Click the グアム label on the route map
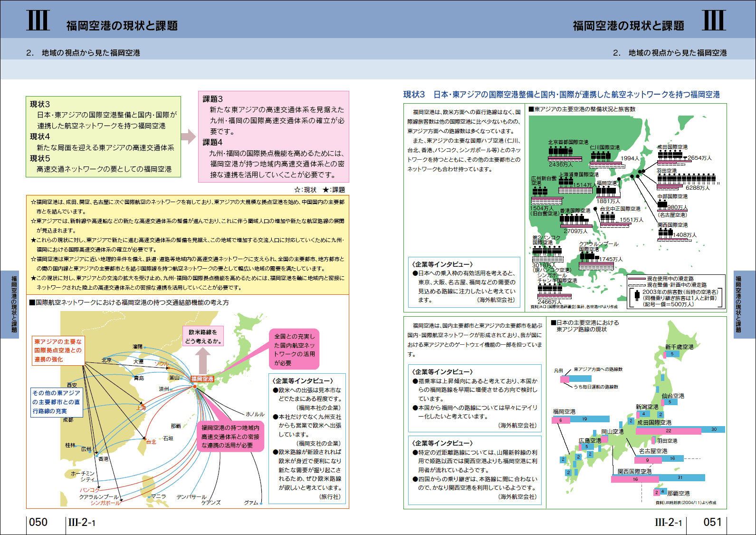 (x=251, y=502)
